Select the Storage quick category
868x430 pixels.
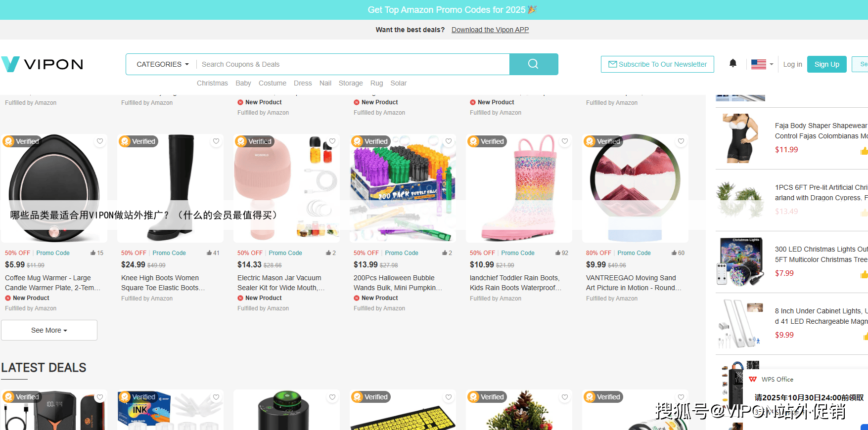tap(351, 83)
